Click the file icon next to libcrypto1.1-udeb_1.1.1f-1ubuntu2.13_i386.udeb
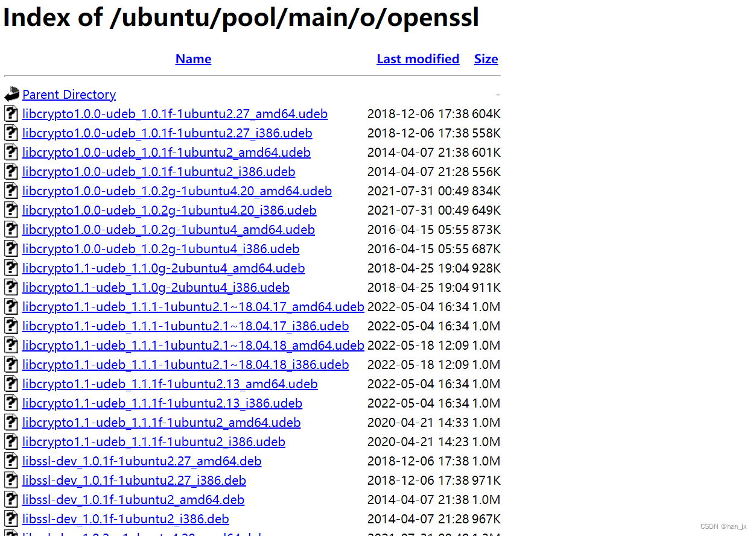Viewport: 756px width, 536px height. coord(11,403)
